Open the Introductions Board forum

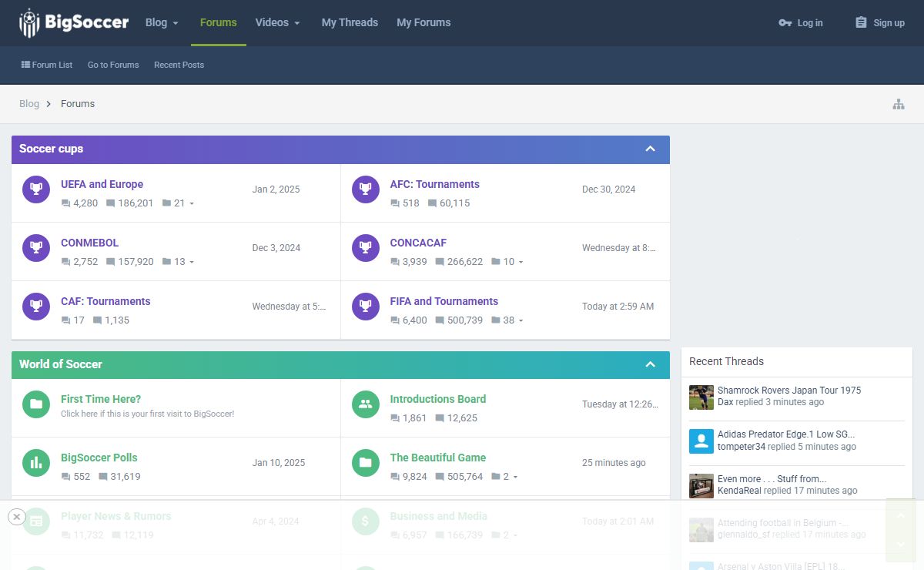[438, 399]
